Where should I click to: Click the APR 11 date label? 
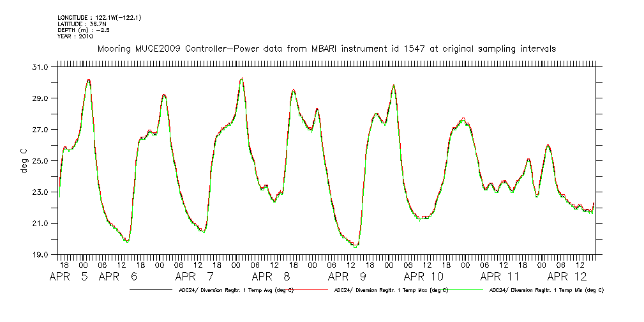pos(499,277)
